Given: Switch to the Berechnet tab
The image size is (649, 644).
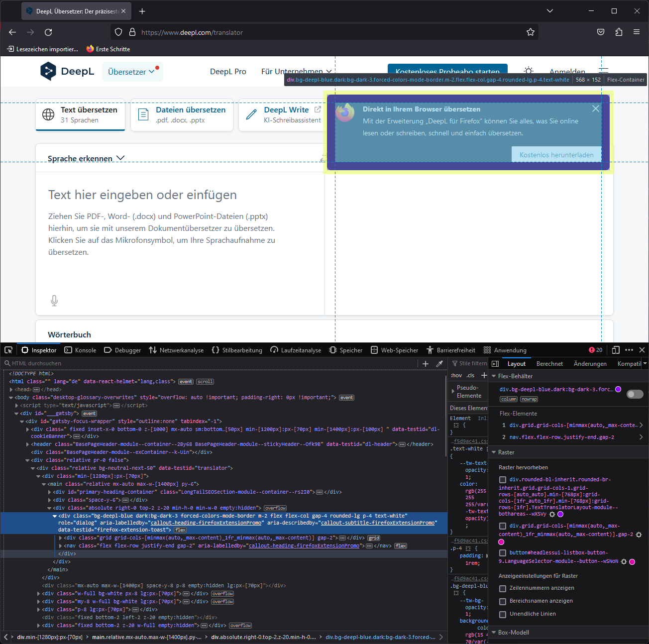Looking at the screenshot, I should [549, 363].
